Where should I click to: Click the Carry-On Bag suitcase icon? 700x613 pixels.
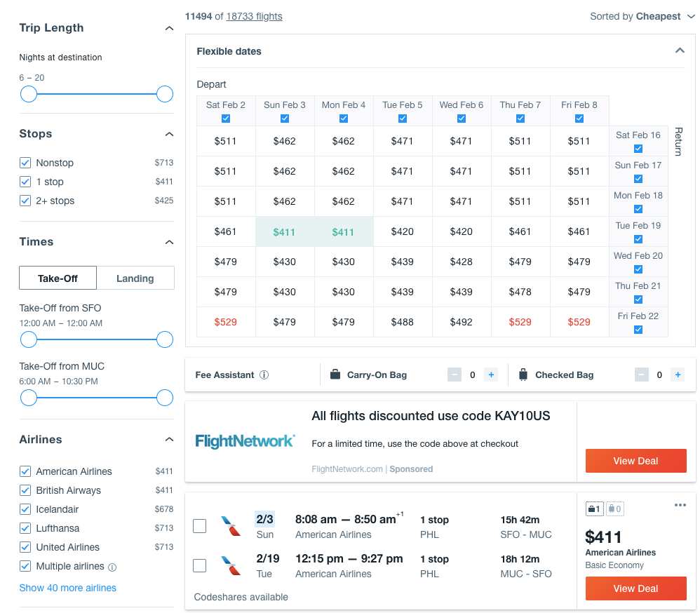335,375
